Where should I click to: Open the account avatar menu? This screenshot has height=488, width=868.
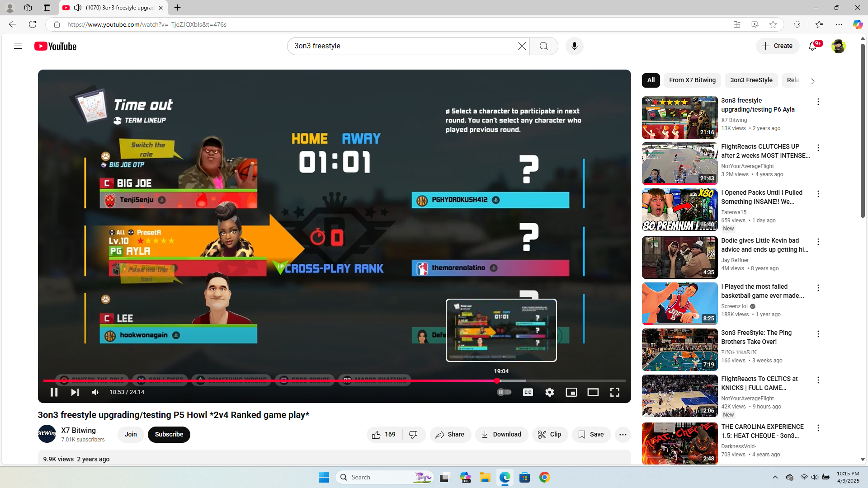click(838, 46)
